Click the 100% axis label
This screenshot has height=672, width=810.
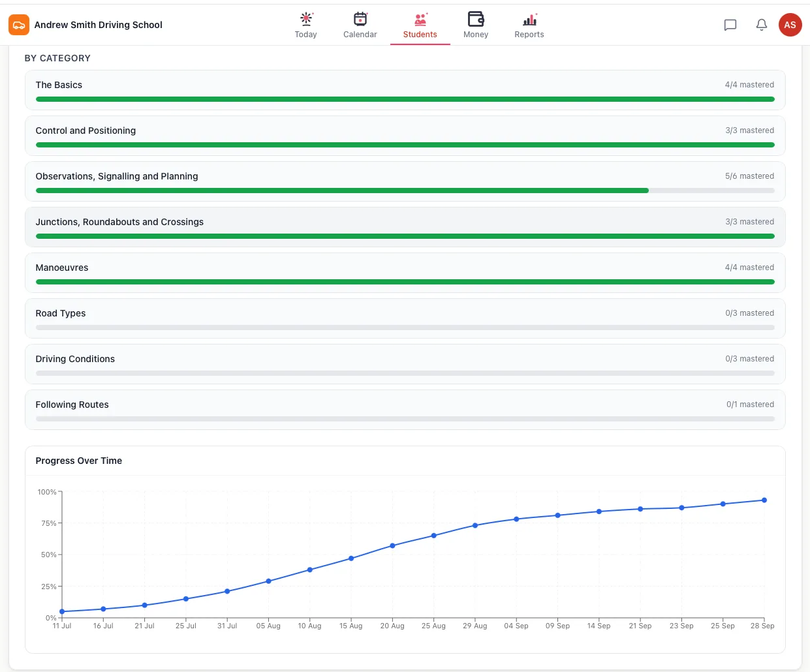click(47, 492)
